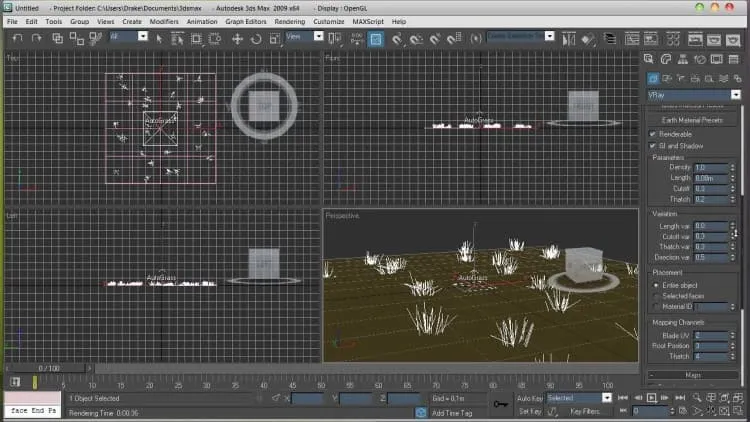750x422 pixels.
Task: Click Earth Material Presets button
Action: (692, 120)
